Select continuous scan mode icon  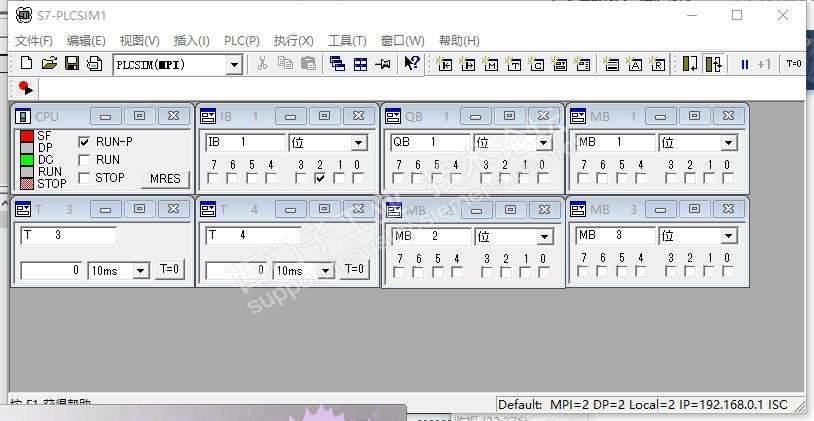click(713, 64)
